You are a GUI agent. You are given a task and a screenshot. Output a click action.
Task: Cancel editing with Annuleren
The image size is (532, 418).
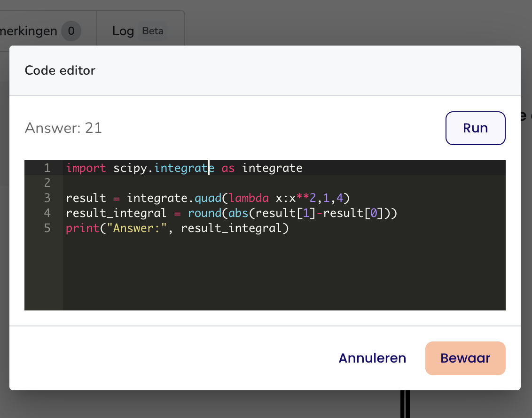372,358
